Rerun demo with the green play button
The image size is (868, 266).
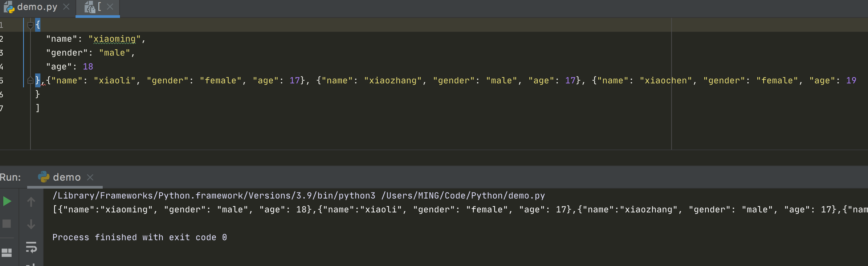pyautogui.click(x=7, y=201)
